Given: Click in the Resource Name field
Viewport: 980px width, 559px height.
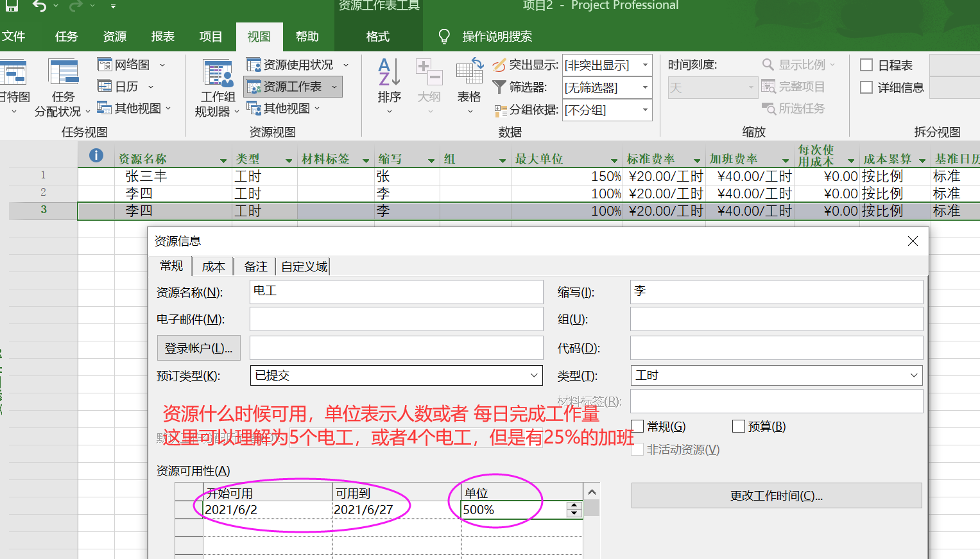Looking at the screenshot, I should 396,291.
